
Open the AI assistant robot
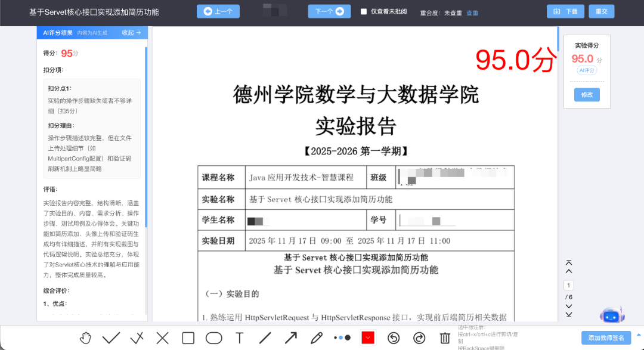[x=611, y=314]
